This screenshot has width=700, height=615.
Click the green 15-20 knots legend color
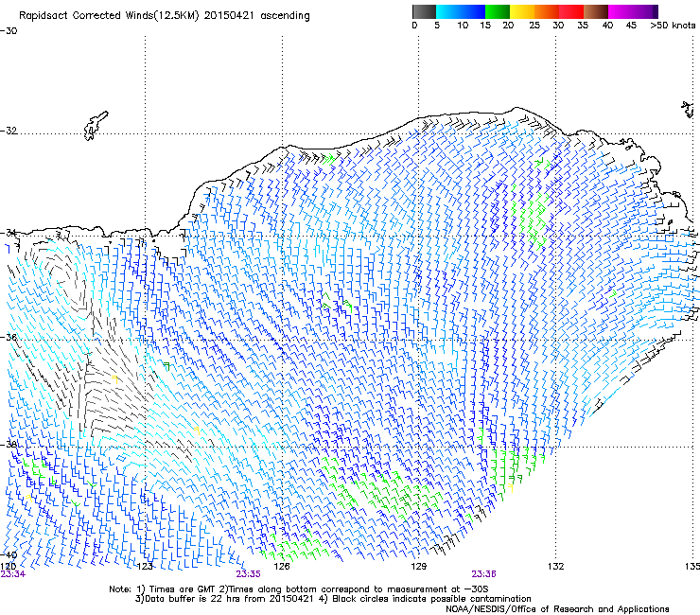click(x=498, y=11)
